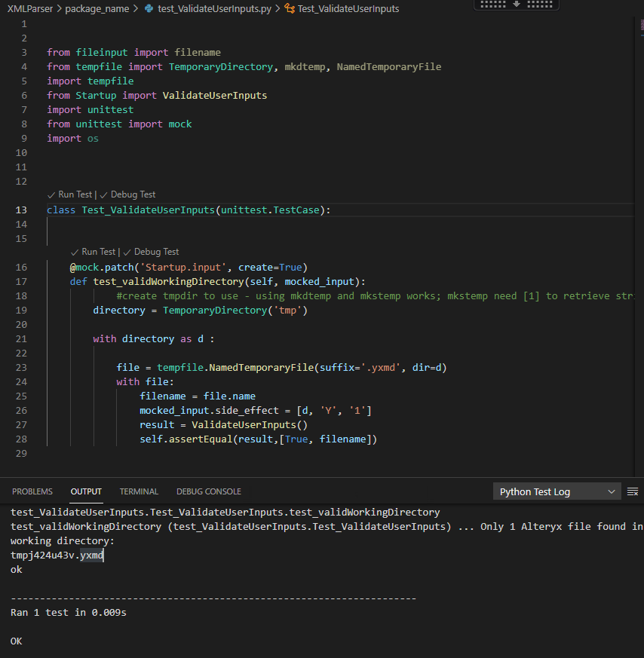Click the 'filename = file.name' line
Viewport: 644px width, 658px height.
coord(198,396)
